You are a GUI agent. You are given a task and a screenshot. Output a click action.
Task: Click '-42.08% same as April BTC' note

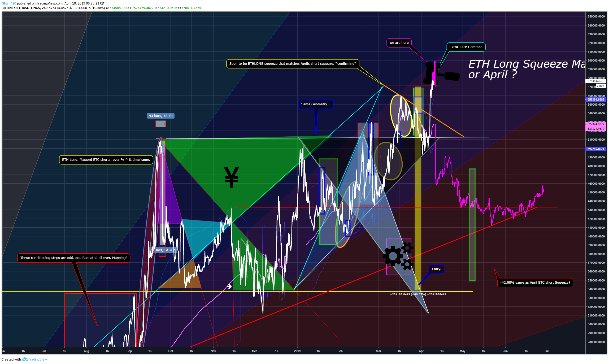[x=535, y=283]
